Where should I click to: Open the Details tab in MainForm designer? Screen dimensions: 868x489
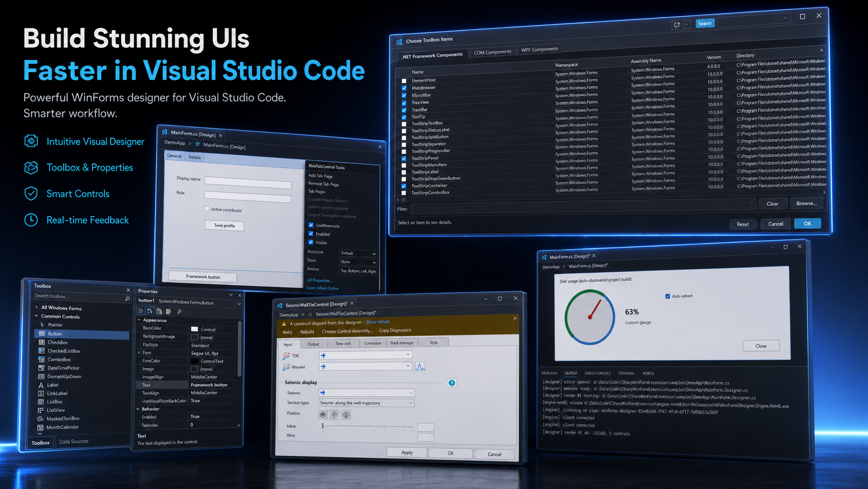[x=195, y=157]
